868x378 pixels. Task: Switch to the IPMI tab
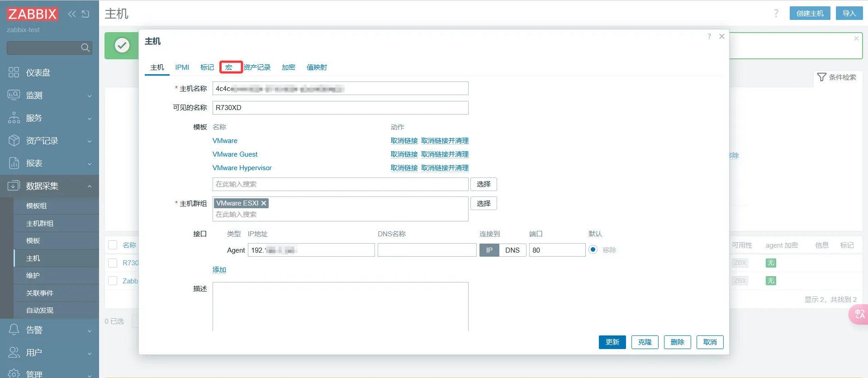[x=182, y=67]
